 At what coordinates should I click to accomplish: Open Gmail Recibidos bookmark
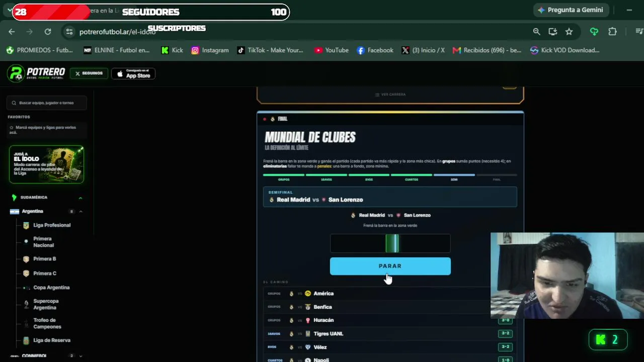coord(487,50)
